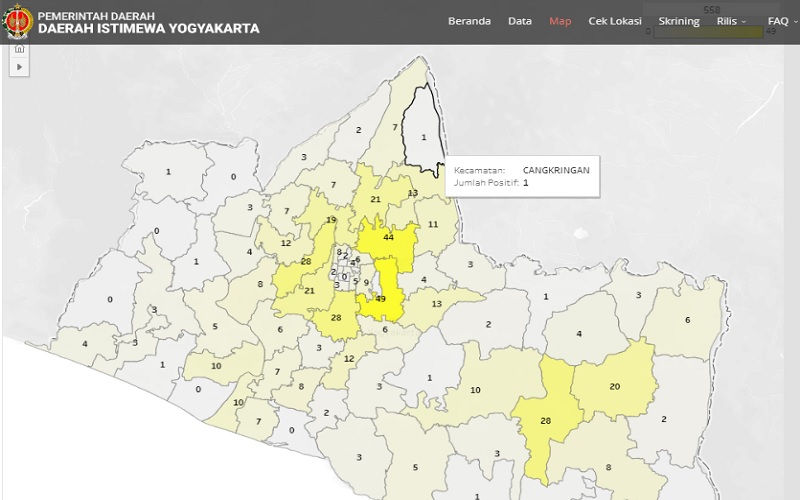Image resolution: width=800 pixels, height=500 pixels.
Task: Click the yellow district labeled 20
Action: (x=615, y=385)
